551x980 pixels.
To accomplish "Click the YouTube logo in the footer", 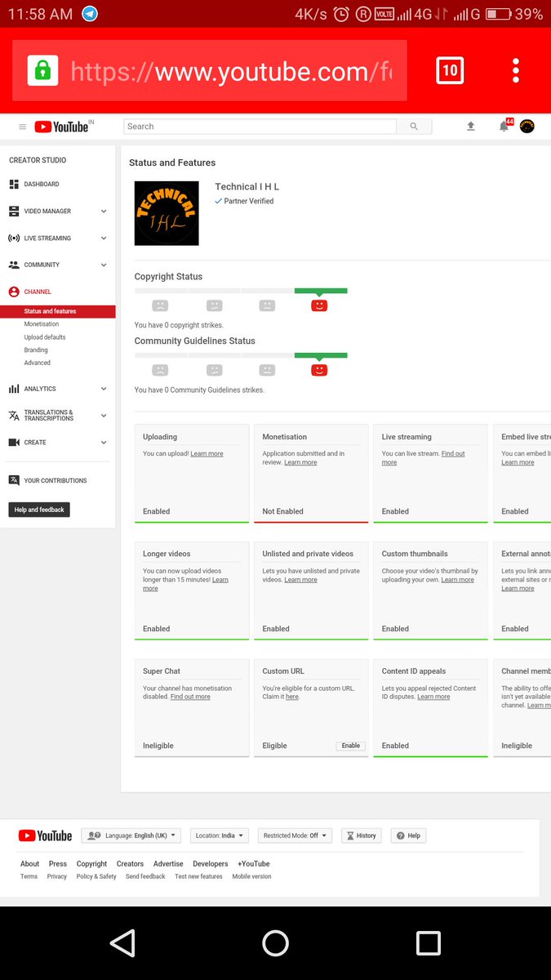I will click(45, 835).
